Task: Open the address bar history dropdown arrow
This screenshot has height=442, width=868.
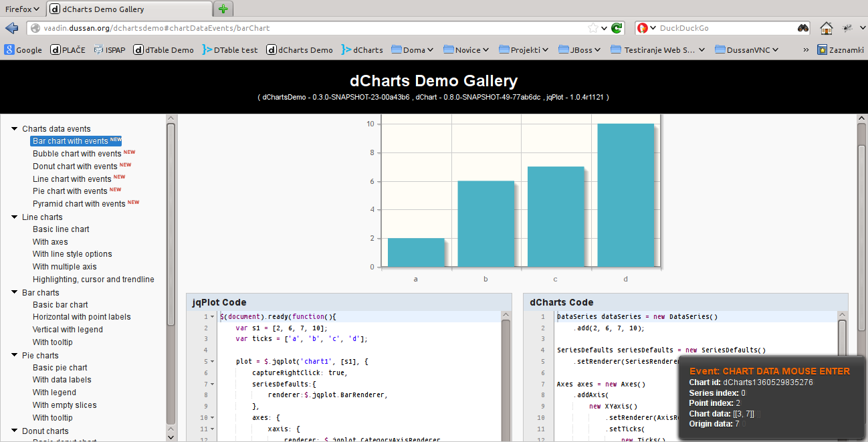Action: point(605,28)
